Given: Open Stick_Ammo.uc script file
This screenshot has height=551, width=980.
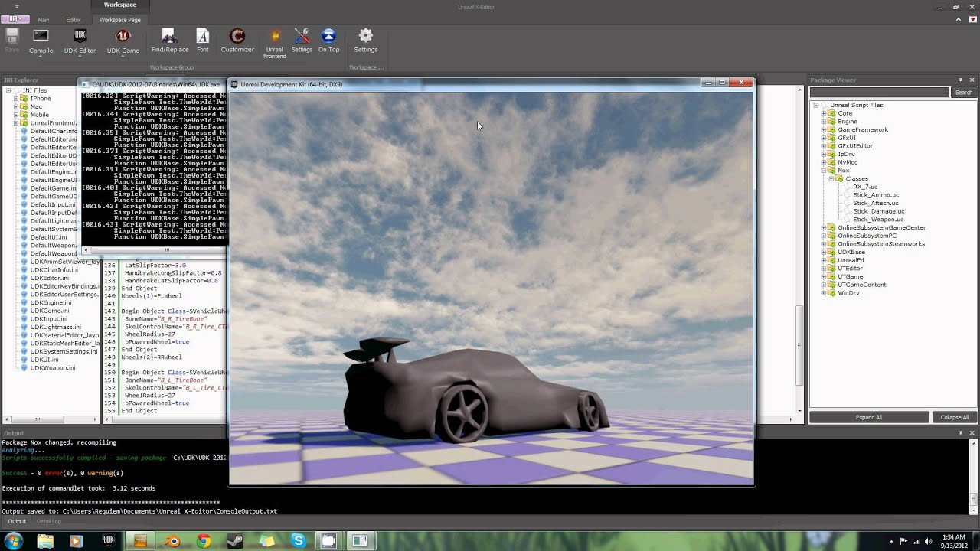Looking at the screenshot, I should click(876, 195).
